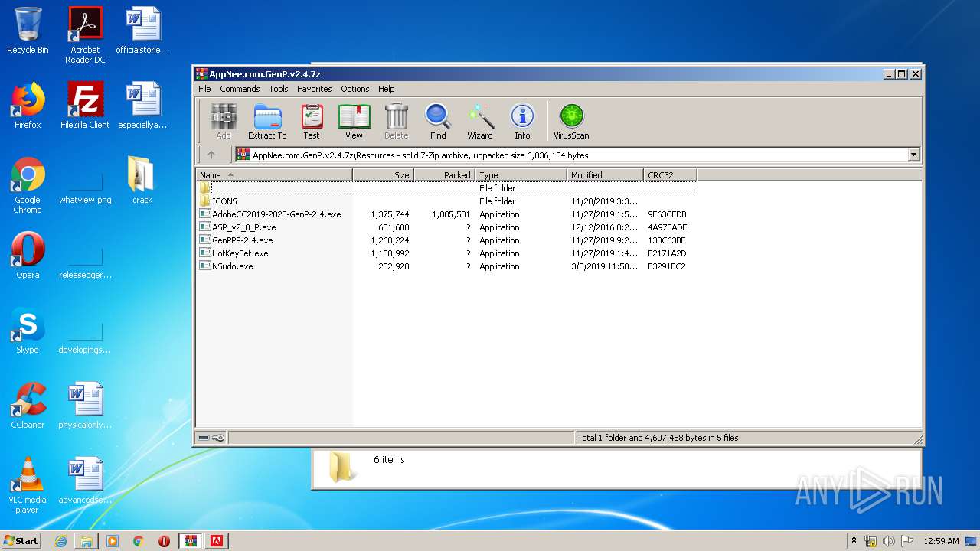The height and width of the screenshot is (551, 980).
Task: Open Firefox desktop icon
Action: (28, 105)
